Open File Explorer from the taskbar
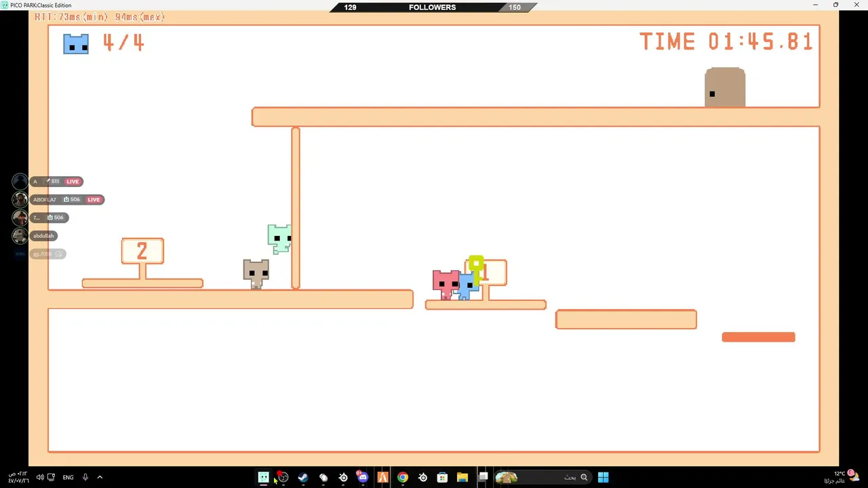The width and height of the screenshot is (868, 488). [x=462, y=477]
